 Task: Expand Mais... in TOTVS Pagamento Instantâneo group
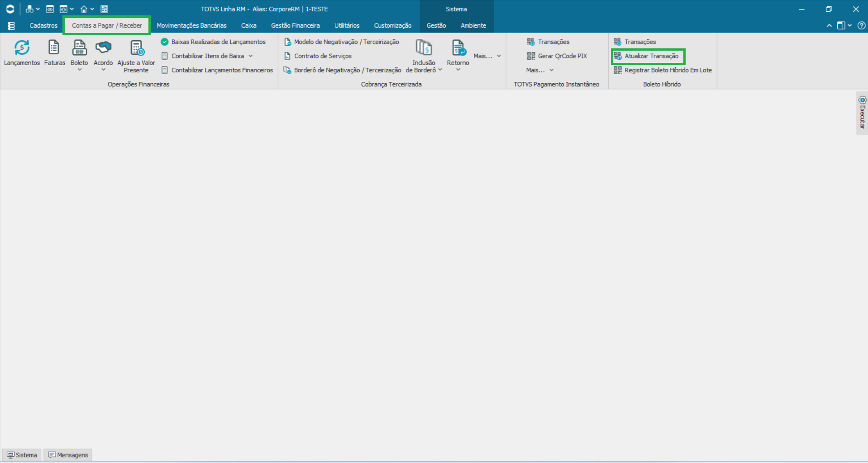[x=540, y=70]
